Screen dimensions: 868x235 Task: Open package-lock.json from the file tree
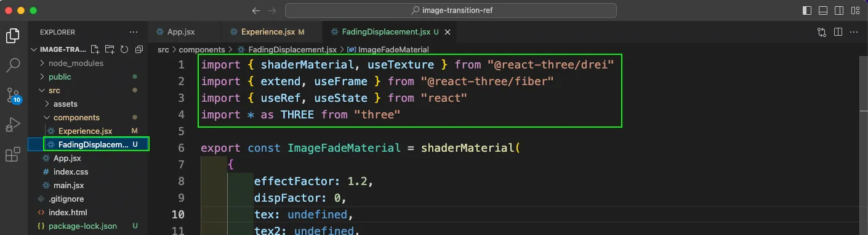tap(82, 226)
